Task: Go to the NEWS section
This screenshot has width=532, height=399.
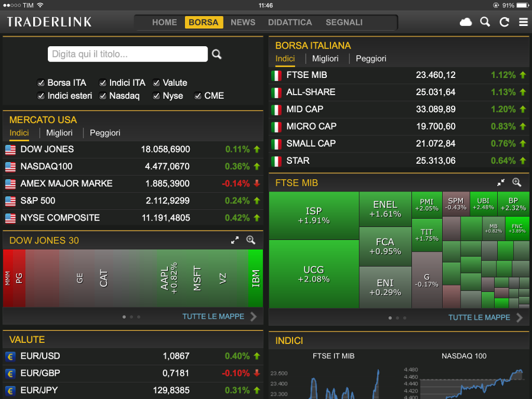Action: pos(243,22)
